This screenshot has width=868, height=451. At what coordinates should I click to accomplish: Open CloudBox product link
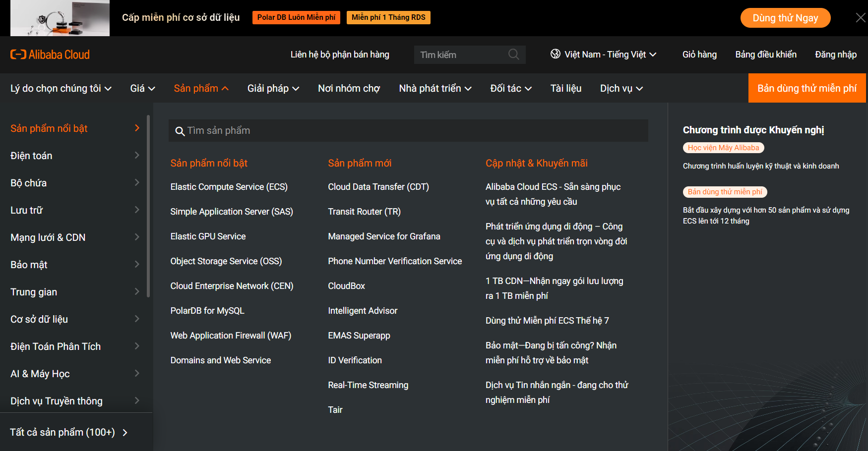[x=346, y=286]
